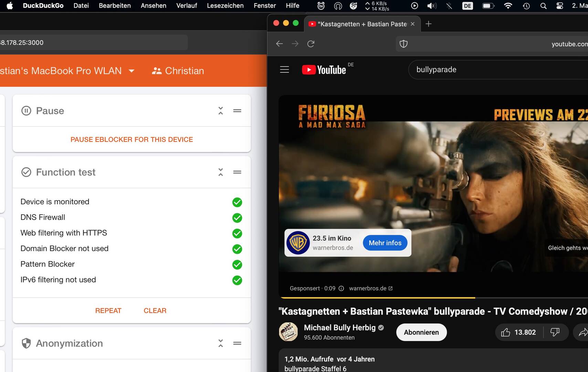Screen dimensions: 588x372
Task: Open the Apple menu
Action: (x=10, y=6)
